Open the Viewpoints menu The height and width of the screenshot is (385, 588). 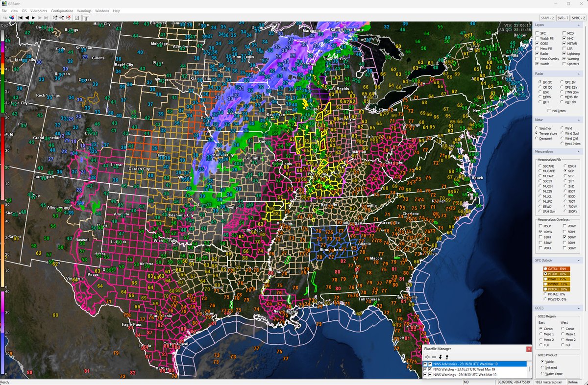39,10
